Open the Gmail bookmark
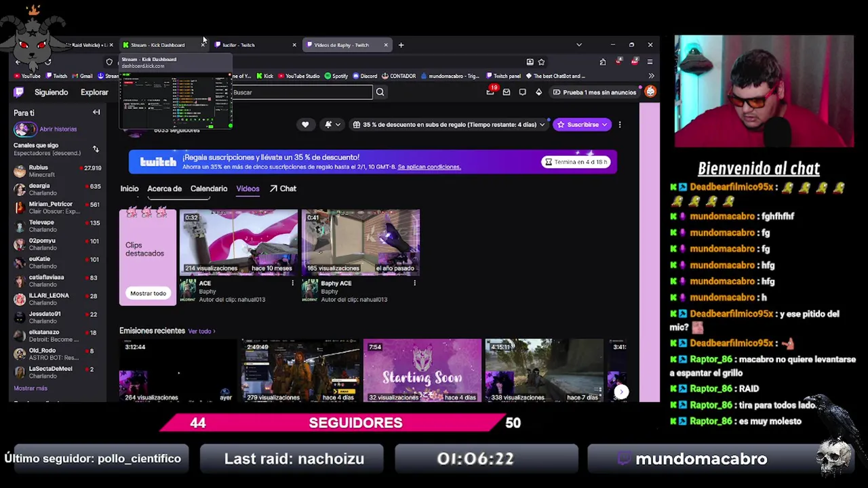 pyautogui.click(x=81, y=76)
